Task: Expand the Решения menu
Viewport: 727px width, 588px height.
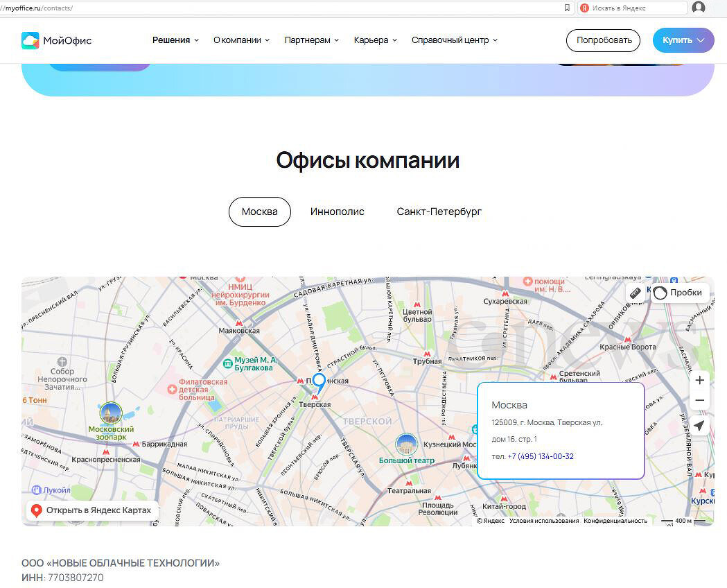Action: click(x=176, y=40)
